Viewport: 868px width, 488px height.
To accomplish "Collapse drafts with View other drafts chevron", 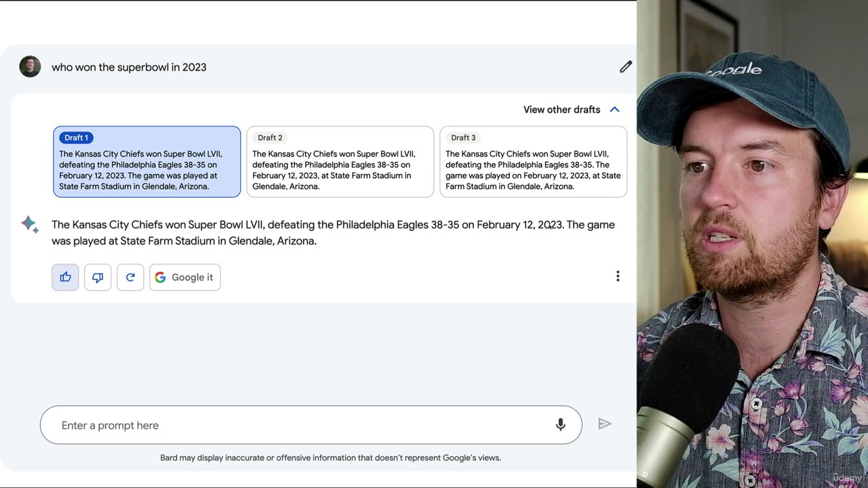I will [614, 109].
